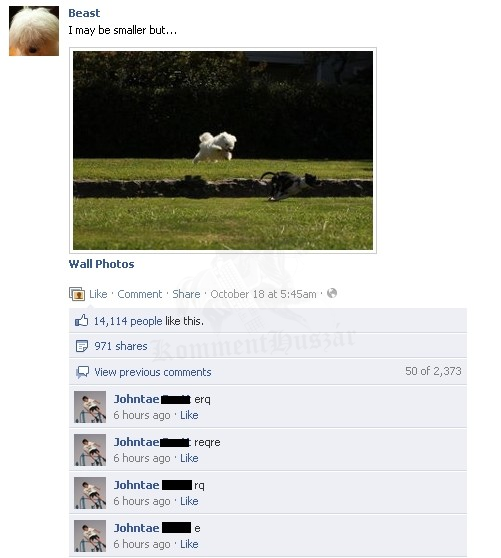Like the Beast post

98,294
